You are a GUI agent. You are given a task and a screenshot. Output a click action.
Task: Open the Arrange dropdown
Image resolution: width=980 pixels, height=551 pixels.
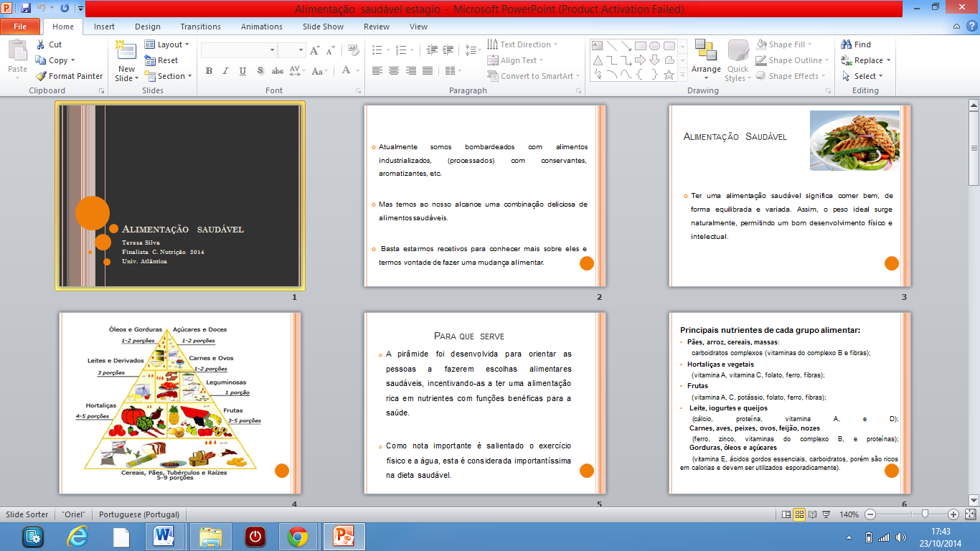(706, 60)
